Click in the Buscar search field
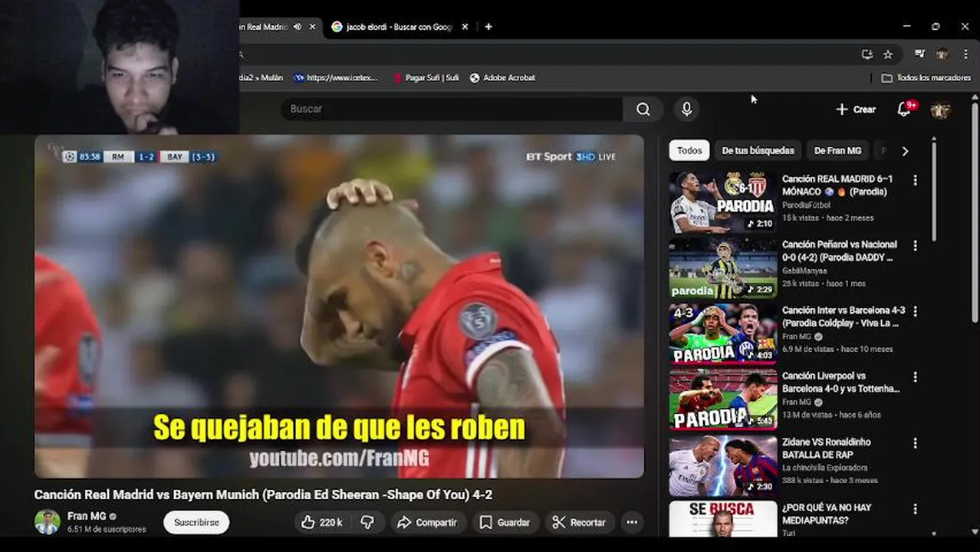The width and height of the screenshot is (980, 552). [452, 109]
